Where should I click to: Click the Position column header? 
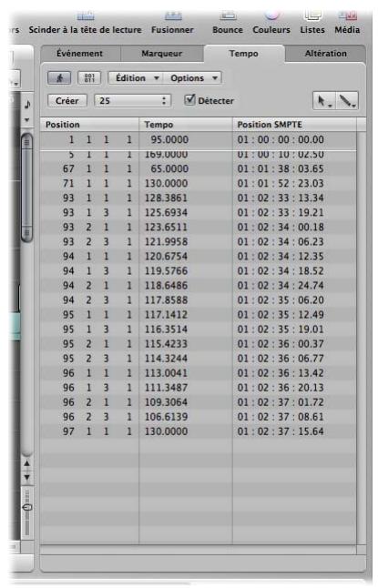pyautogui.click(x=89, y=125)
